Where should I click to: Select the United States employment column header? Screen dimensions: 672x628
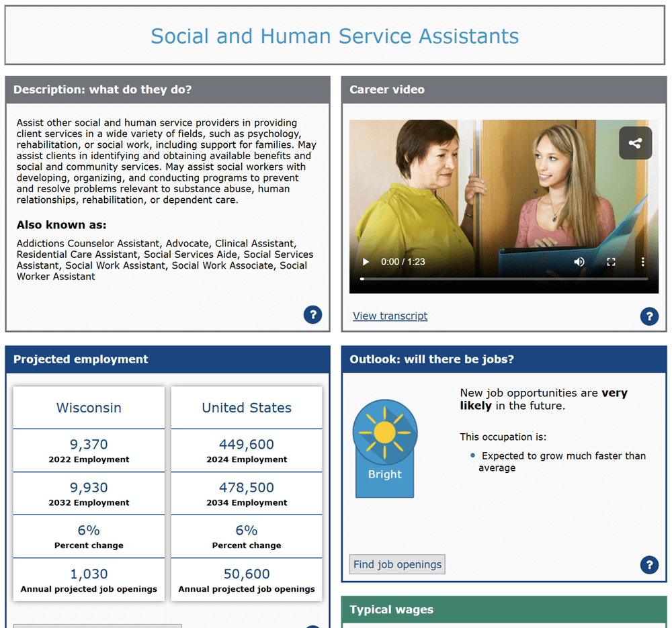[x=246, y=408]
